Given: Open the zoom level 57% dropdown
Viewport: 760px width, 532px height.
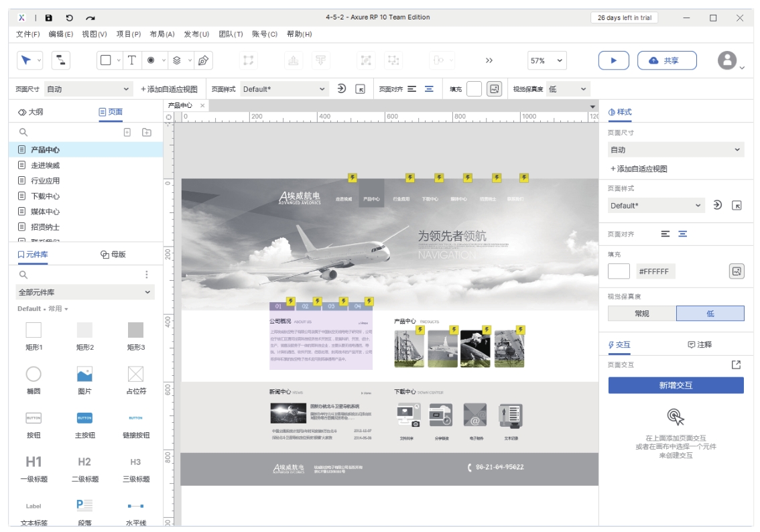Looking at the screenshot, I should coord(547,60).
